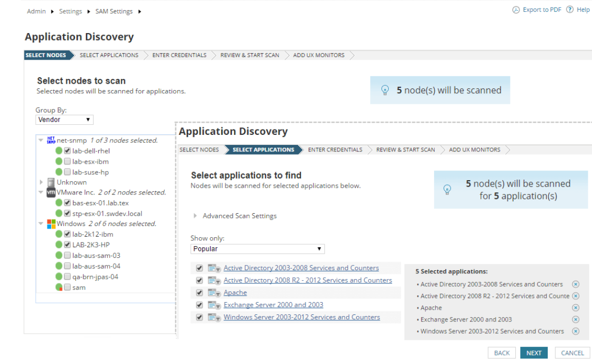
Task: Click status icon beside LAB-2K3-HP
Action: pyautogui.click(x=59, y=245)
